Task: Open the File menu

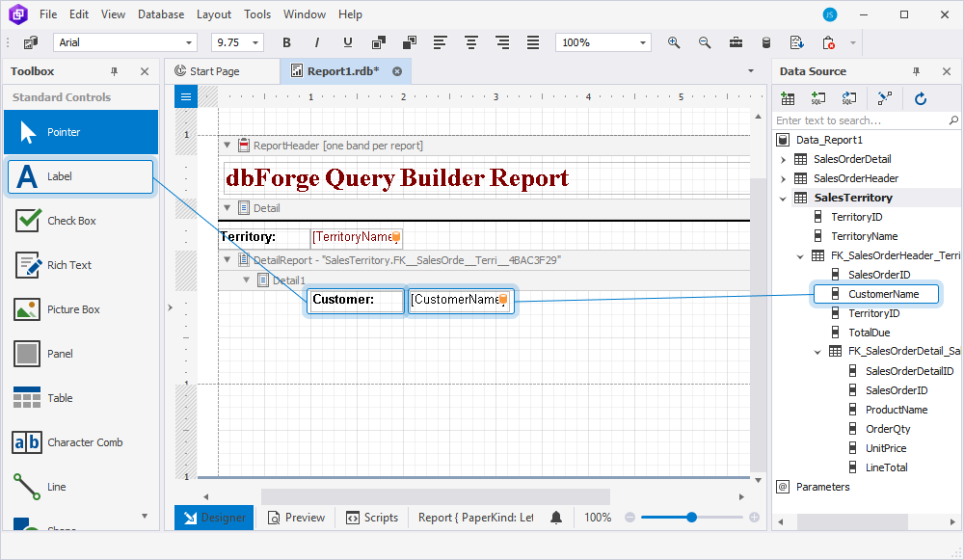Action: 48,14
